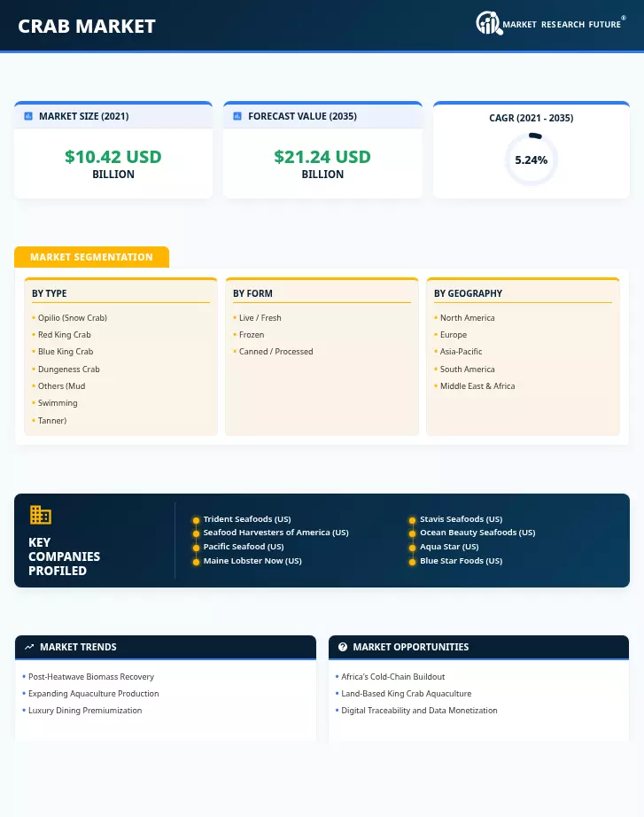Select Canned / Processed form entry
The width and height of the screenshot is (644, 817).
pos(276,351)
